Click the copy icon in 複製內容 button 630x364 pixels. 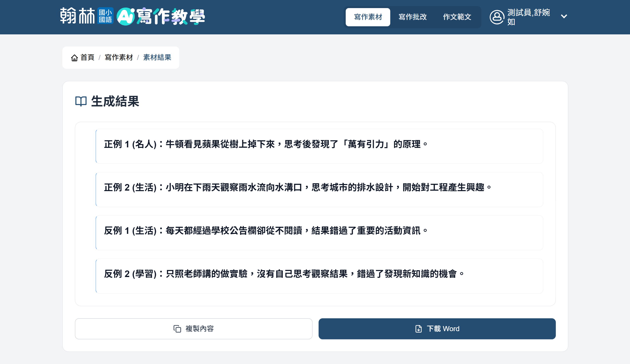tap(177, 329)
